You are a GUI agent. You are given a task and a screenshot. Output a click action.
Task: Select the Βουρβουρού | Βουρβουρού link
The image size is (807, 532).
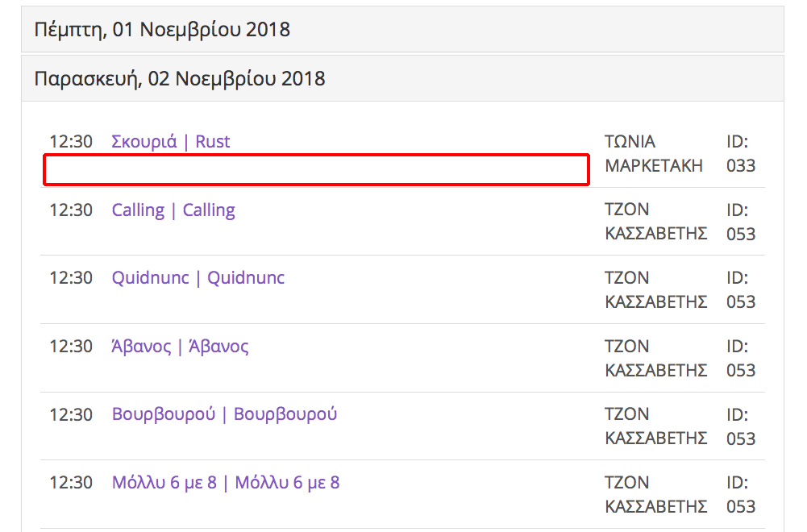click(224, 414)
